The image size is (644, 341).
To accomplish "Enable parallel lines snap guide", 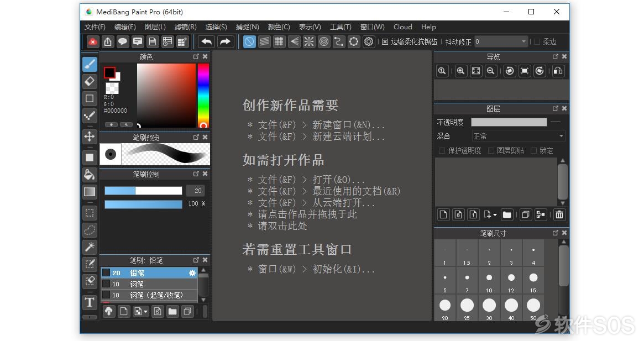I will (264, 41).
